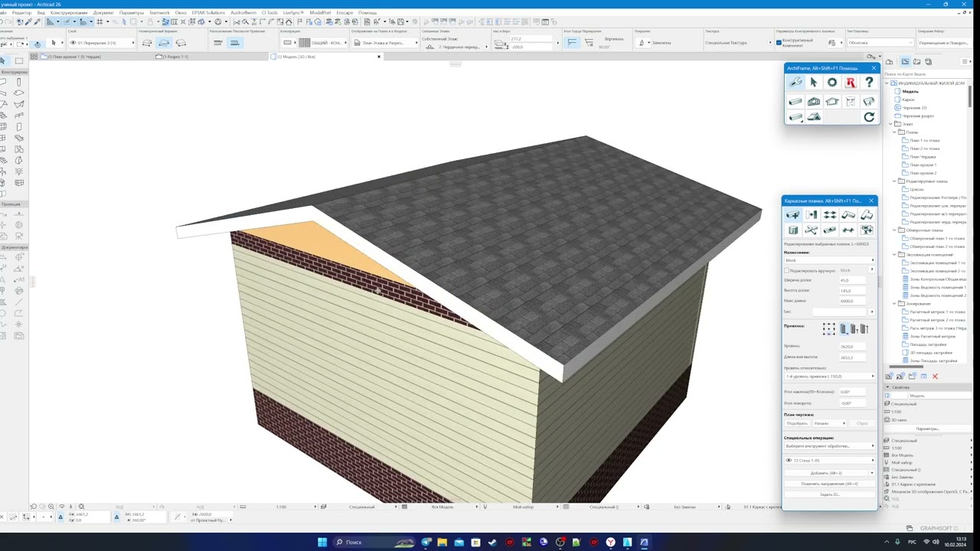
Task: Open the Выберите инструмент обработки dropdown
Action: coord(829,446)
